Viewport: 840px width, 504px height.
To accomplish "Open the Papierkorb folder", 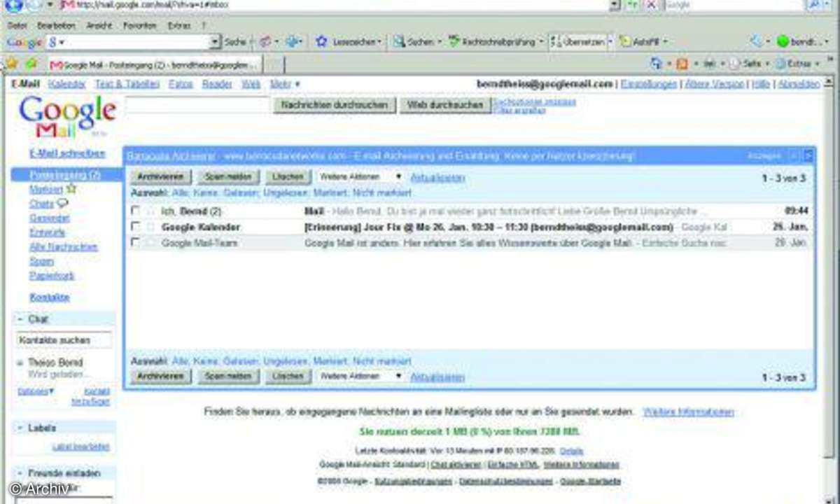I will tap(52, 276).
